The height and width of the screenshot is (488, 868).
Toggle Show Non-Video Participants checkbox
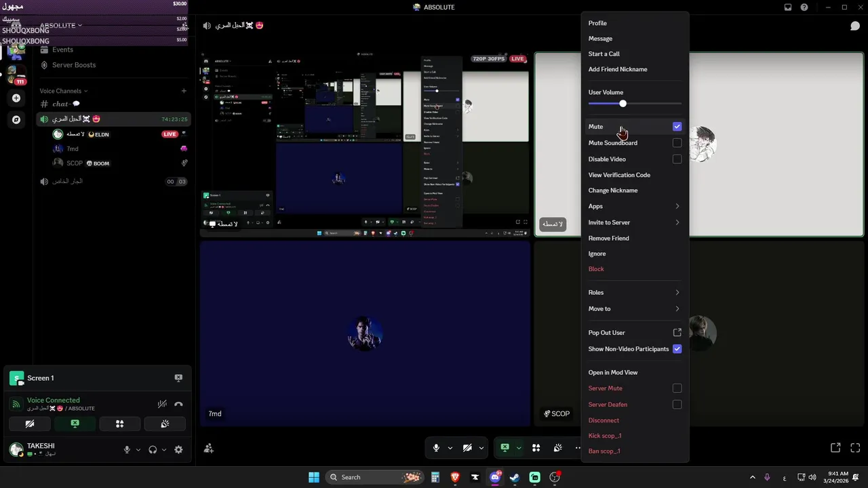[677, 349]
